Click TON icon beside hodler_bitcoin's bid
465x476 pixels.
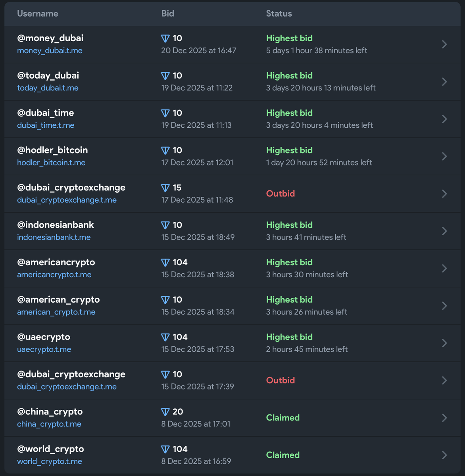point(165,150)
